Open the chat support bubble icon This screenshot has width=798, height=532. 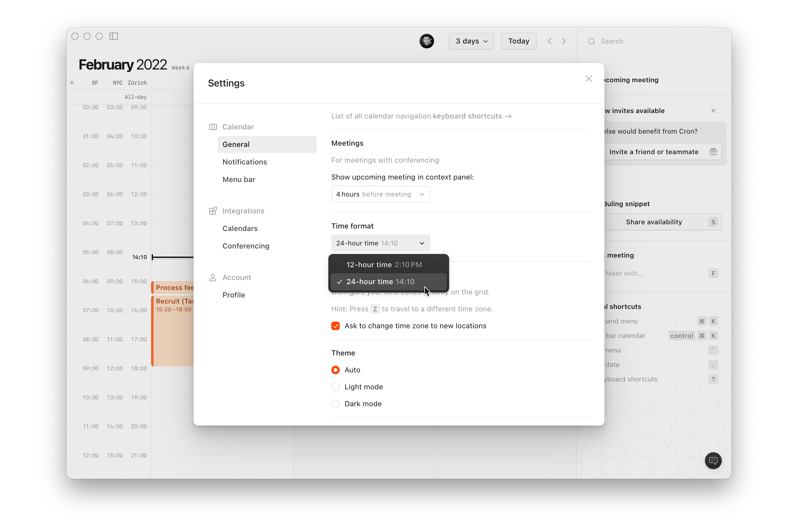713,460
